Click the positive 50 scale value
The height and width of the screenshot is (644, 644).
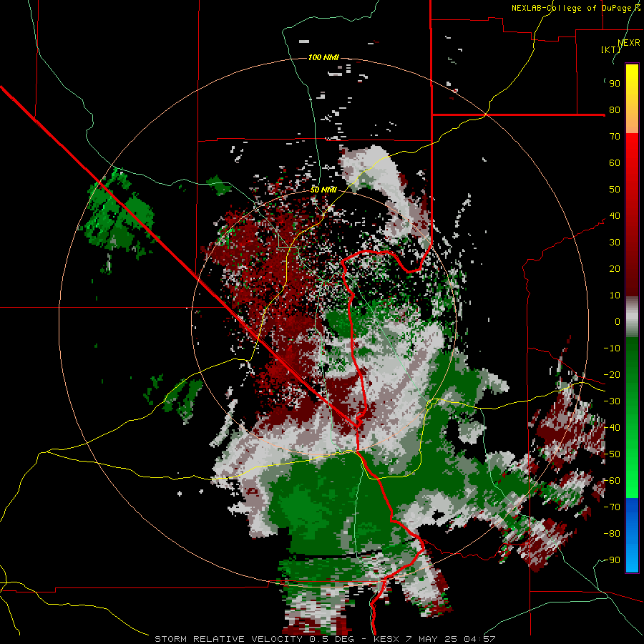(615, 190)
